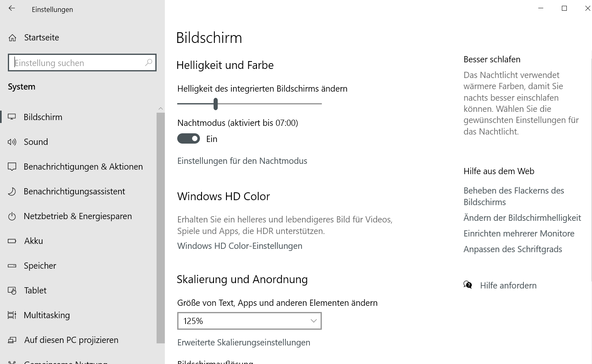Go to Tablet settings

click(x=35, y=291)
